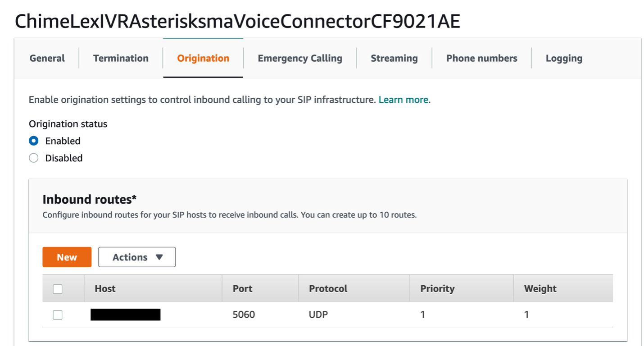This screenshot has height=347, width=644.
Task: Sort routes by Weight column header
Action: tap(540, 289)
